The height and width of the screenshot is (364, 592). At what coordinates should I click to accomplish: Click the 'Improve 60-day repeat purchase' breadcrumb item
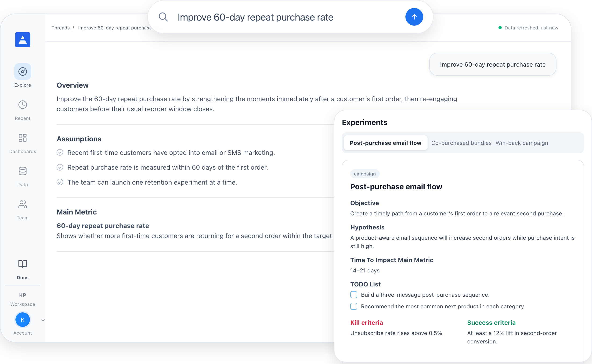click(115, 28)
